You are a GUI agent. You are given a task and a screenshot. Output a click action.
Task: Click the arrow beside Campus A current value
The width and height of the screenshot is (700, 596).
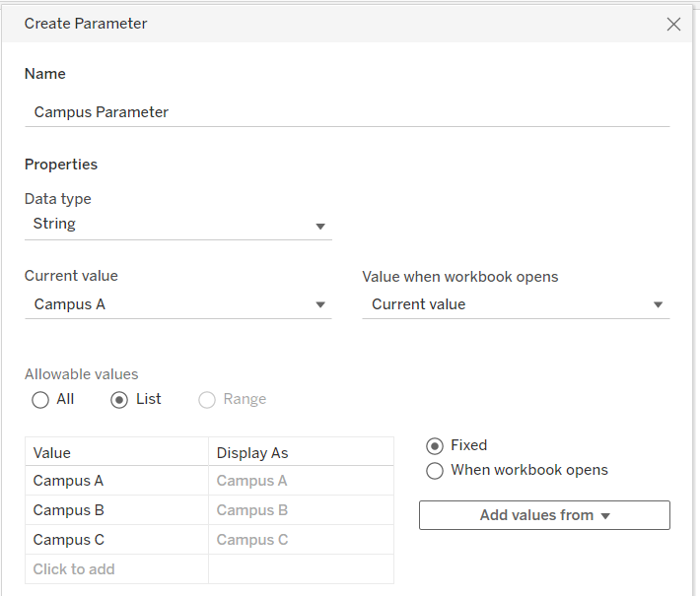pyautogui.click(x=320, y=305)
